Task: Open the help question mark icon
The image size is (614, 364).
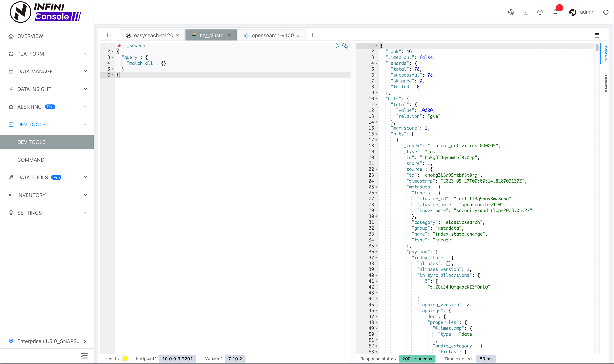Action: point(540,12)
